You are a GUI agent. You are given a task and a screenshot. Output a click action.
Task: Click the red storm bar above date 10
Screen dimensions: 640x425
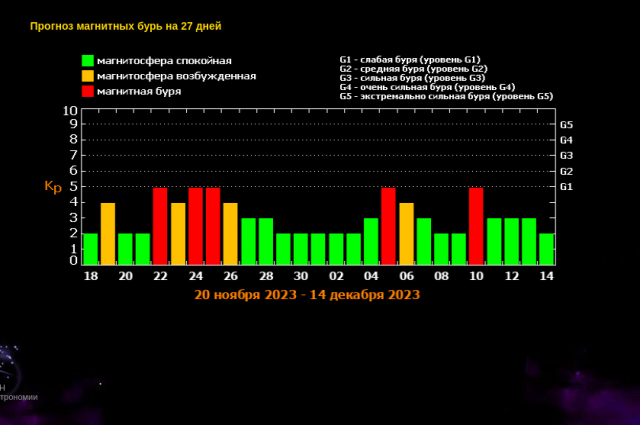pos(476,226)
